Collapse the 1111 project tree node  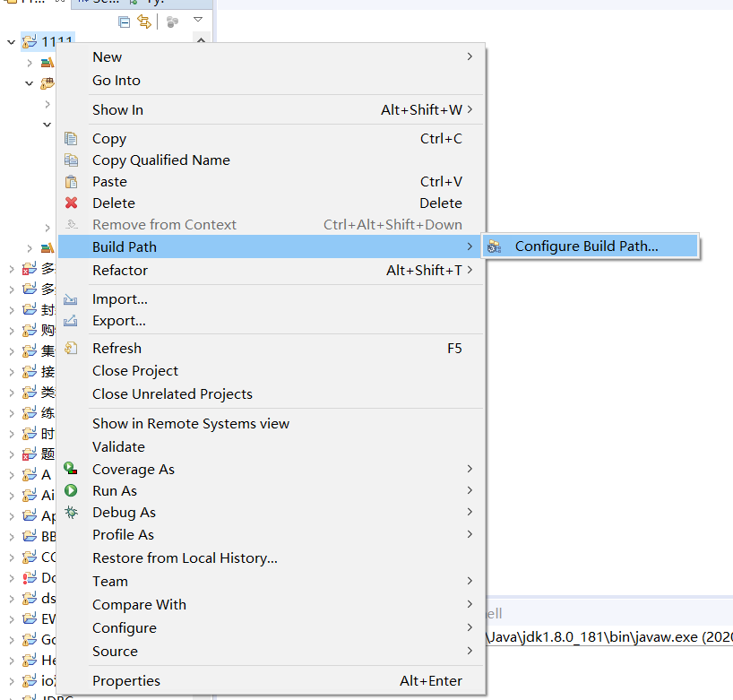click(12, 42)
